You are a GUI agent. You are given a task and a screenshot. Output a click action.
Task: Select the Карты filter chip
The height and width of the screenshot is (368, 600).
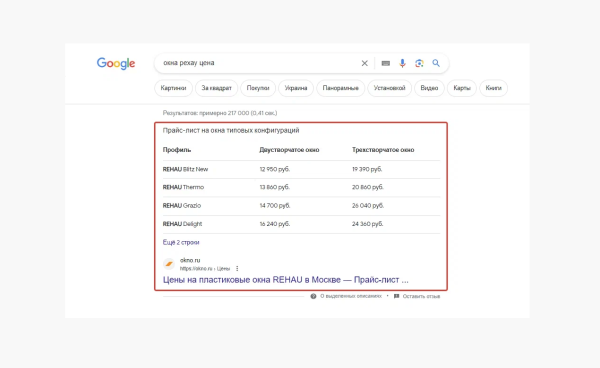[462, 88]
